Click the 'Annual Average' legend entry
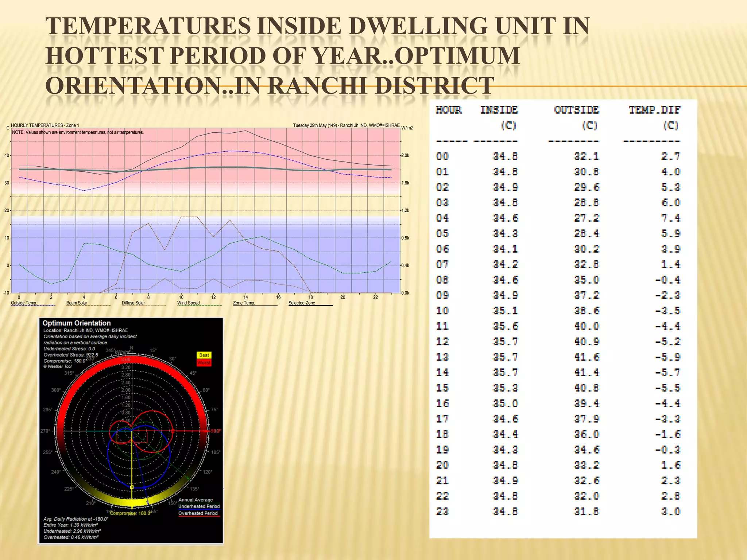This screenshot has height=560, width=747. point(196,500)
